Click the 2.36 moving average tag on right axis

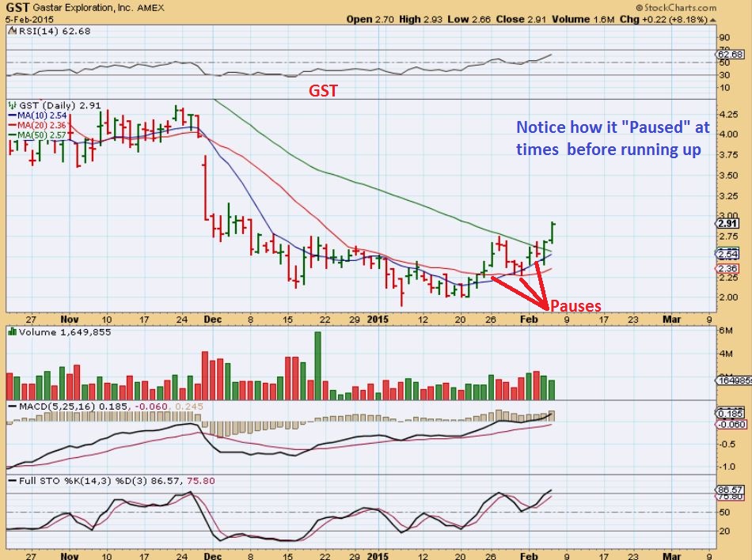[727, 269]
